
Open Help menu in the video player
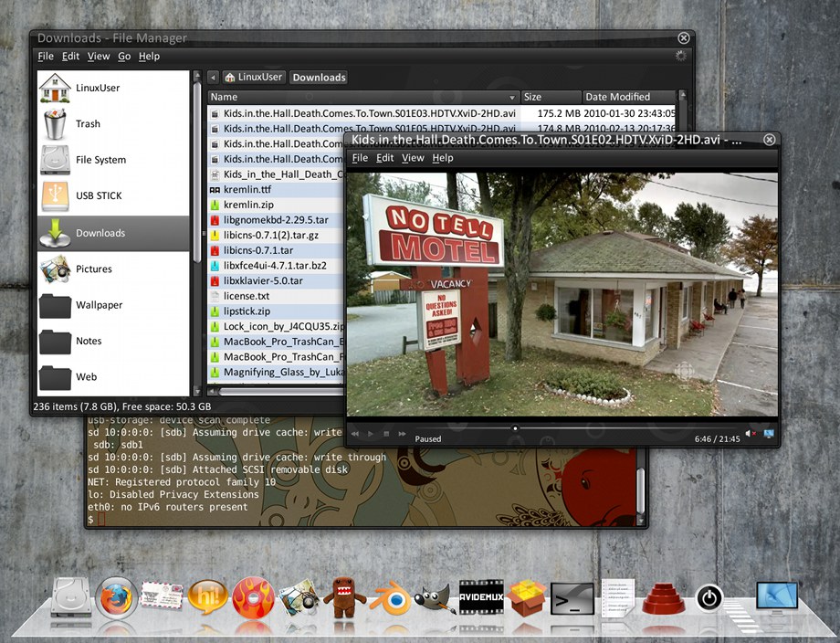(x=443, y=158)
